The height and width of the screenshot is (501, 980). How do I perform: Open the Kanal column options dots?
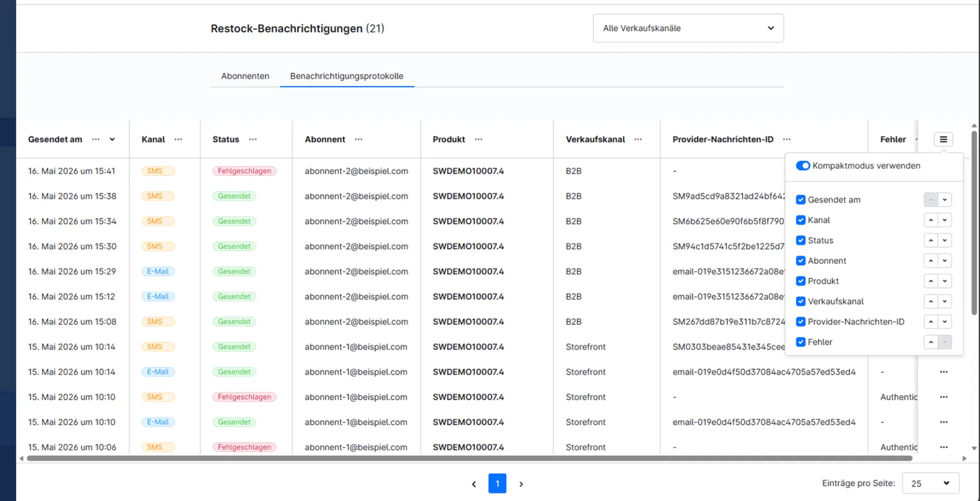(178, 139)
